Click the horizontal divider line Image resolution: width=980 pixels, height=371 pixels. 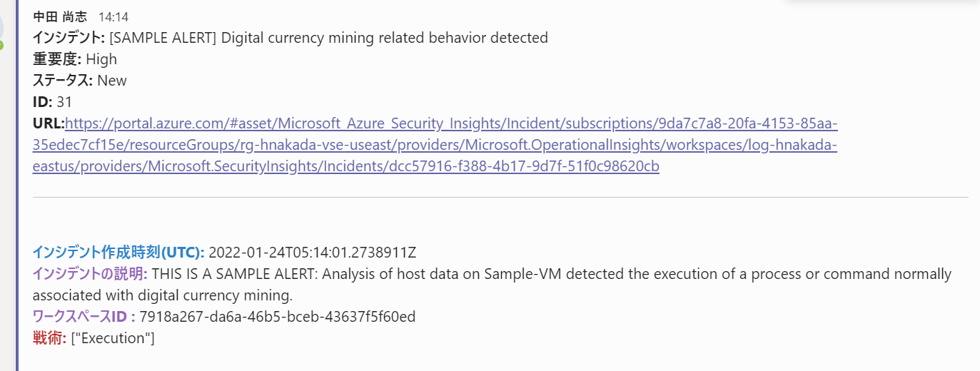500,197
